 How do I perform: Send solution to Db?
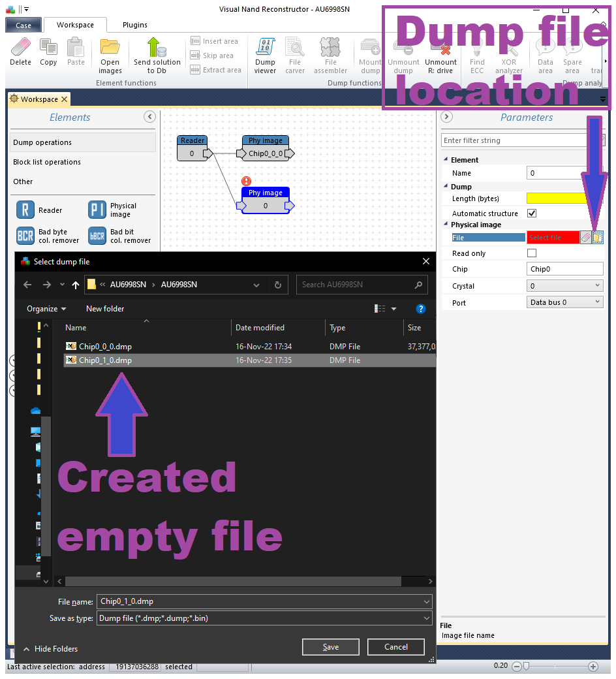(x=157, y=55)
